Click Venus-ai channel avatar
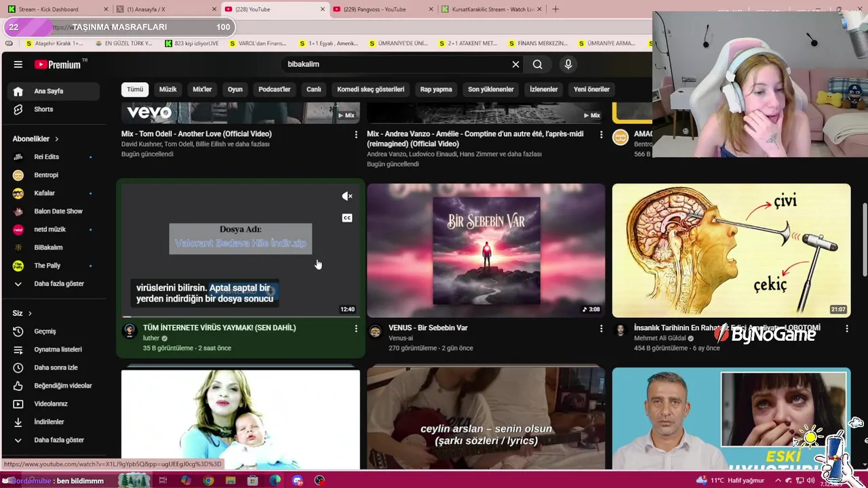Image resolution: width=868 pixels, height=488 pixels. 375,331
